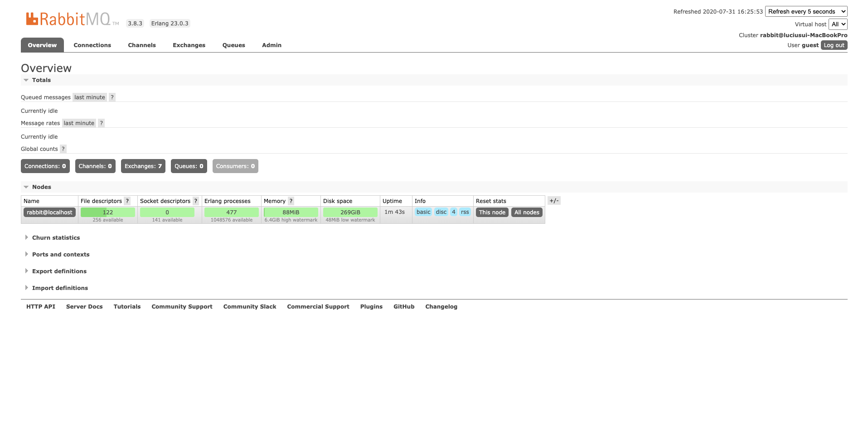Click the disc info tag
Viewport: 868px width, 425px height.
coord(441,212)
